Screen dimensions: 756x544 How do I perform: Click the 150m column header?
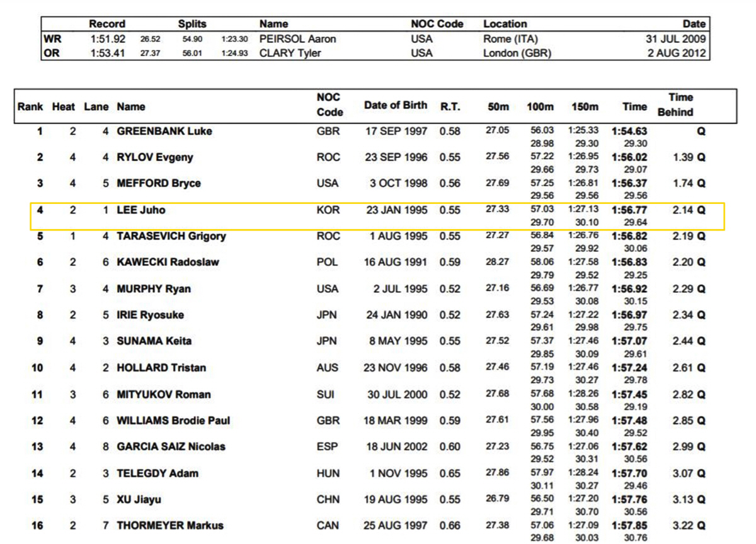pyautogui.click(x=585, y=107)
